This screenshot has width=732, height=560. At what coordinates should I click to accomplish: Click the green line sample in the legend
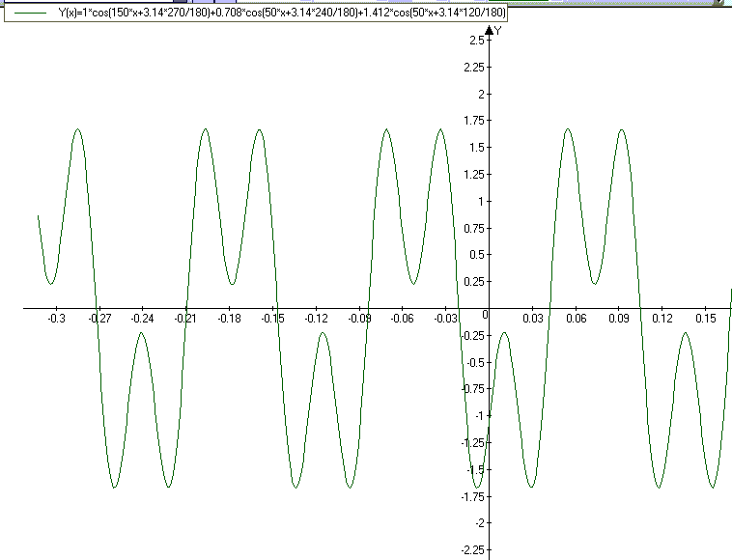pos(30,13)
